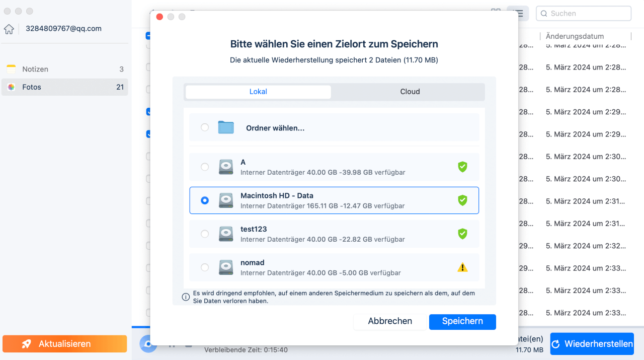Click the nomad disk icon

[x=226, y=267]
